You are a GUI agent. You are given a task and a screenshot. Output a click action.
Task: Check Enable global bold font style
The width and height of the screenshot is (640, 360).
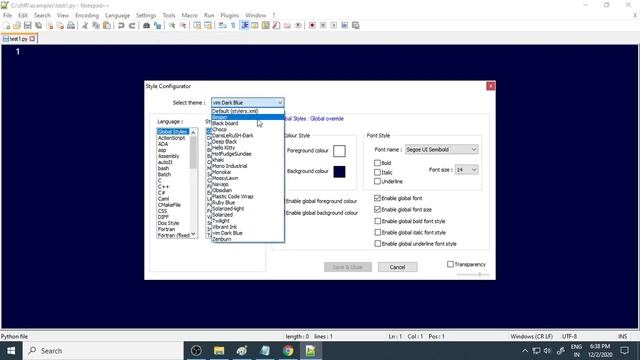pos(378,221)
